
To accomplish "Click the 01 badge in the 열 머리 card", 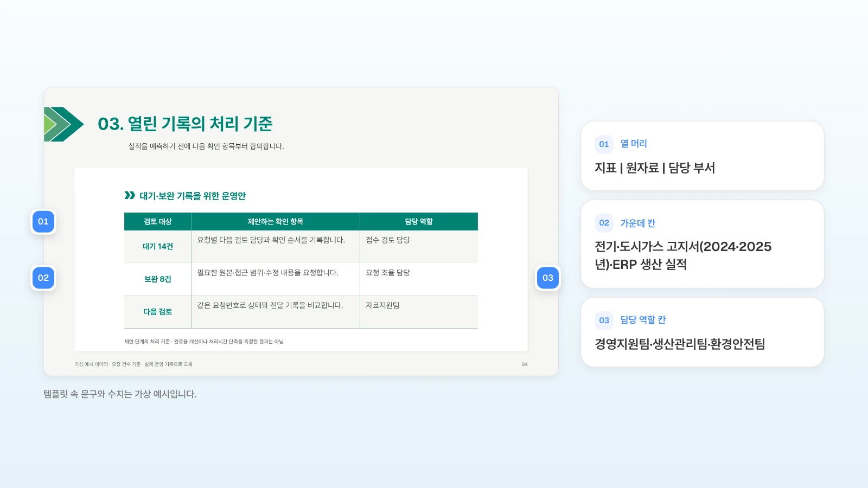I will click(x=604, y=144).
